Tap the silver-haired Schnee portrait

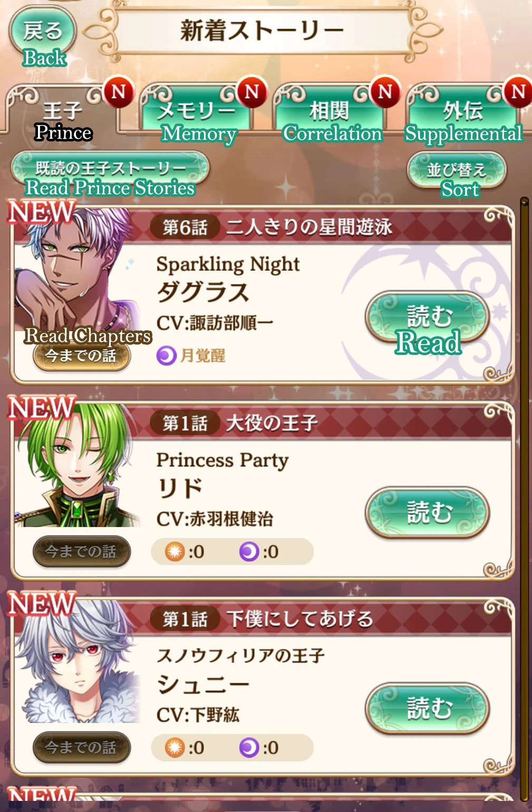[77, 662]
